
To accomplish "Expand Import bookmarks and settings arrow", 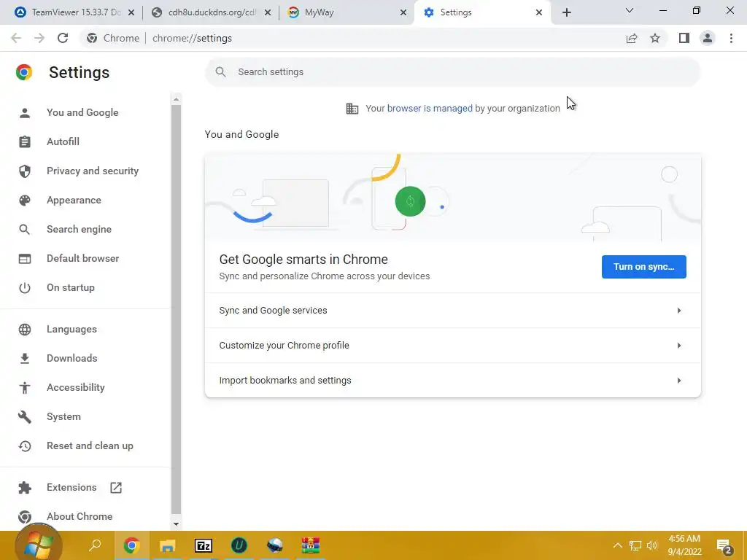I will (679, 381).
